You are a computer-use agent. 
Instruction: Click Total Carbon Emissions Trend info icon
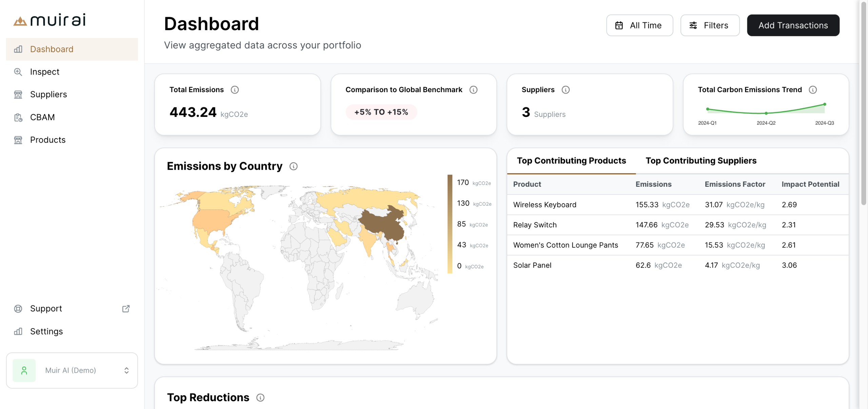pyautogui.click(x=813, y=90)
